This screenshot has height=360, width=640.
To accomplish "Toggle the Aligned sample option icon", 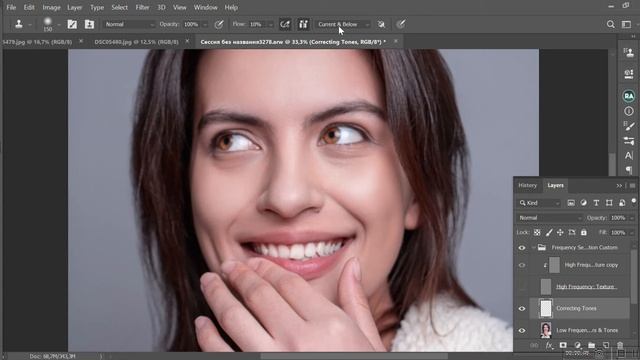I will 303,24.
